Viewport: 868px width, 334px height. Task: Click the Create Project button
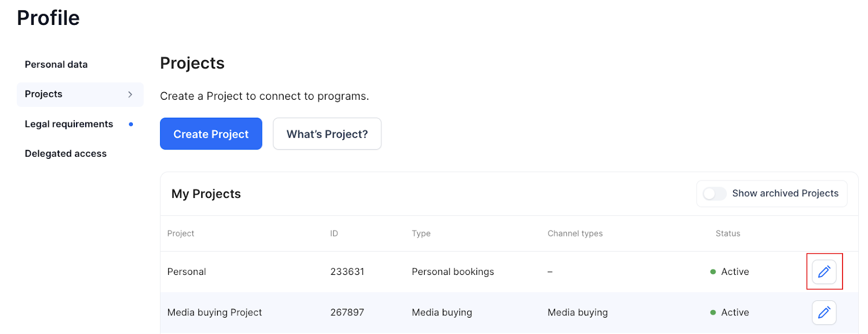pos(211,134)
